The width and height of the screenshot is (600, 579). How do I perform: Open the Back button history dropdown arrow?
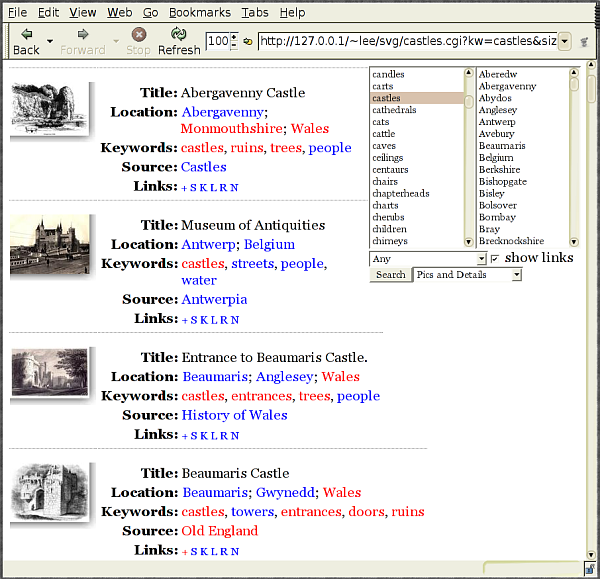click(50, 41)
